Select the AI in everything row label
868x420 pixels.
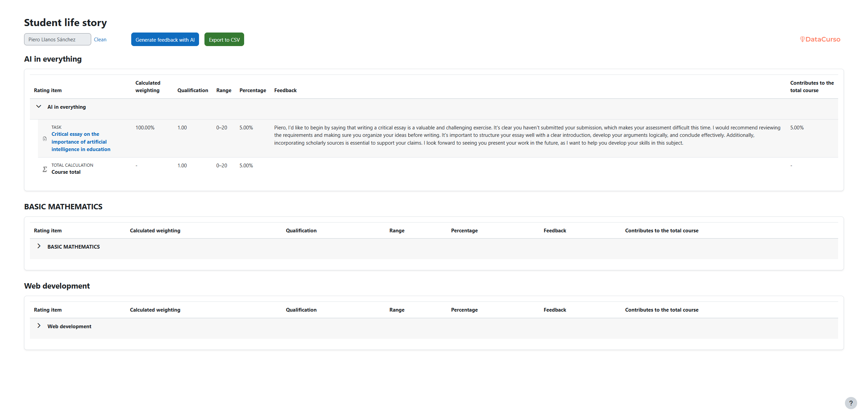pyautogui.click(x=67, y=107)
